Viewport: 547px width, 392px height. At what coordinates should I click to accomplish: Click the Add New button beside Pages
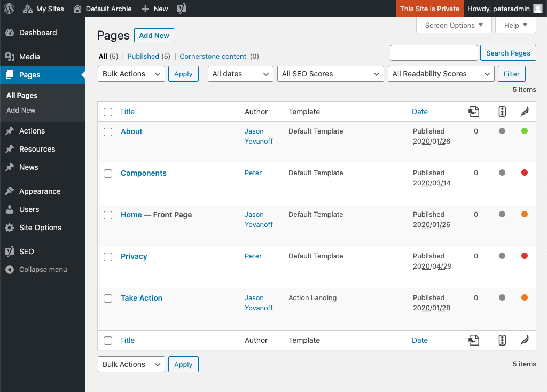coord(154,36)
